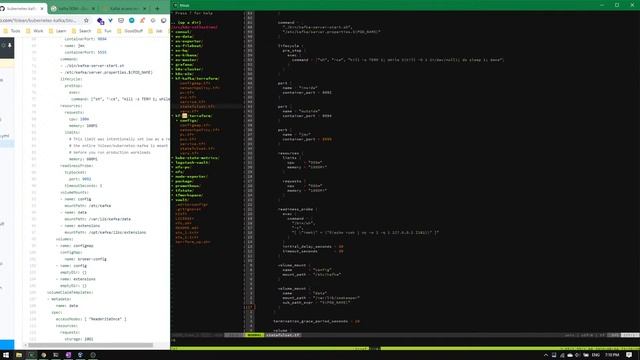Open the Search bookmark folder

point(82,31)
